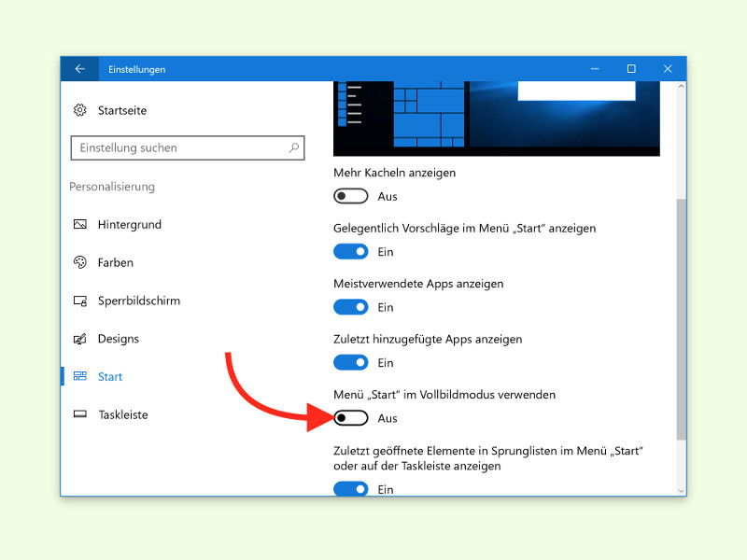Disable Gelegentlich Vorschläge im Menü Start
Image resolution: width=747 pixels, height=560 pixels.
coord(351,251)
